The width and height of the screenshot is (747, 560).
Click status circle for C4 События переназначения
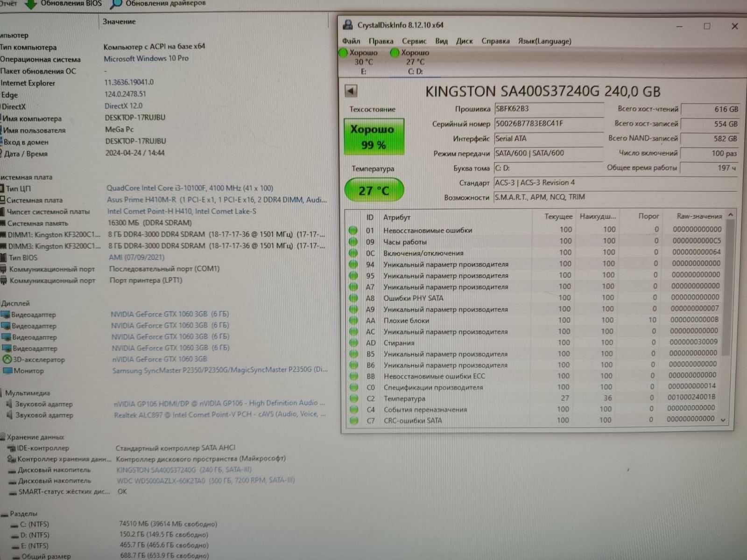point(354,410)
